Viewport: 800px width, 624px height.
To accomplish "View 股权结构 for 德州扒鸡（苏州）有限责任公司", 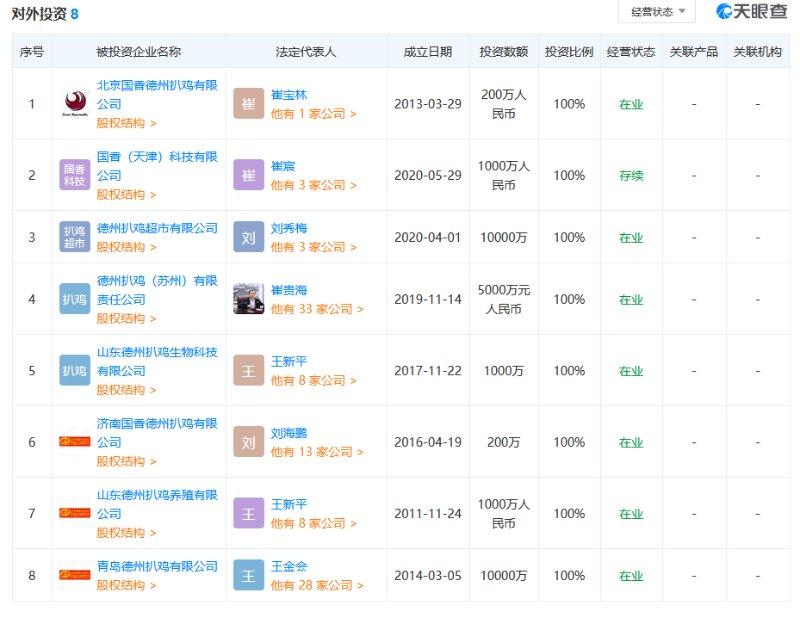I will coord(127,318).
